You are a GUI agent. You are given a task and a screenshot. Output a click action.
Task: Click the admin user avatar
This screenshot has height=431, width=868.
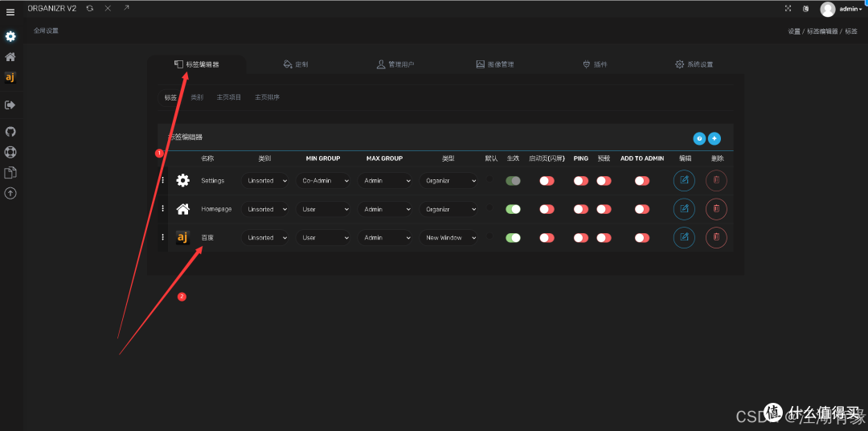[828, 9]
